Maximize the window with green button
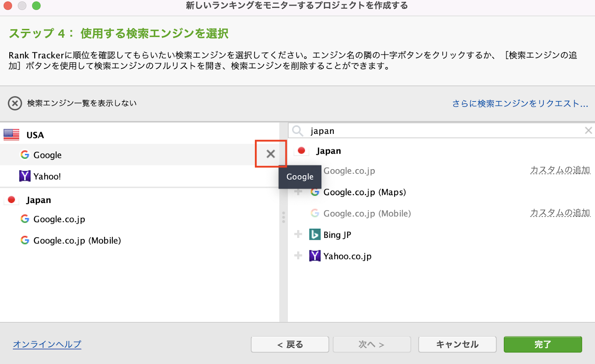The height and width of the screenshot is (364, 595). click(x=36, y=6)
